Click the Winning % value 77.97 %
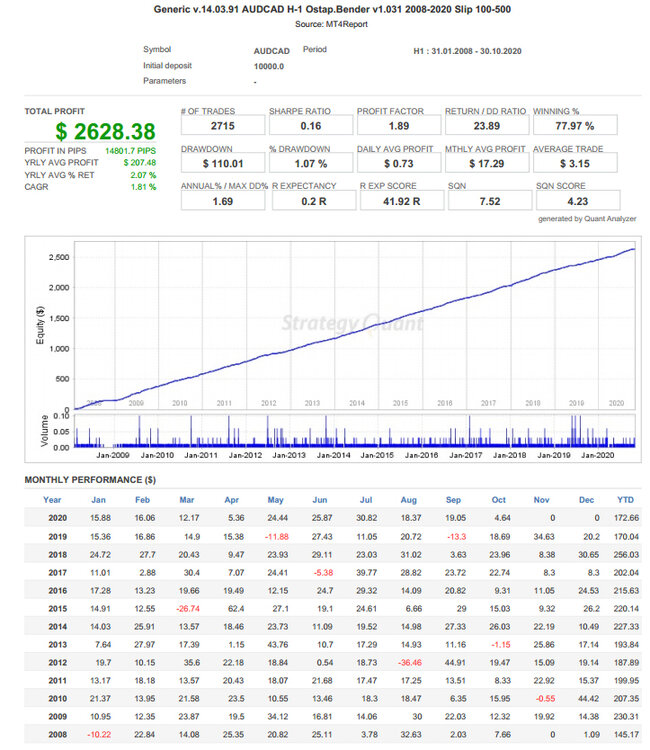650x750 pixels. coord(575,126)
